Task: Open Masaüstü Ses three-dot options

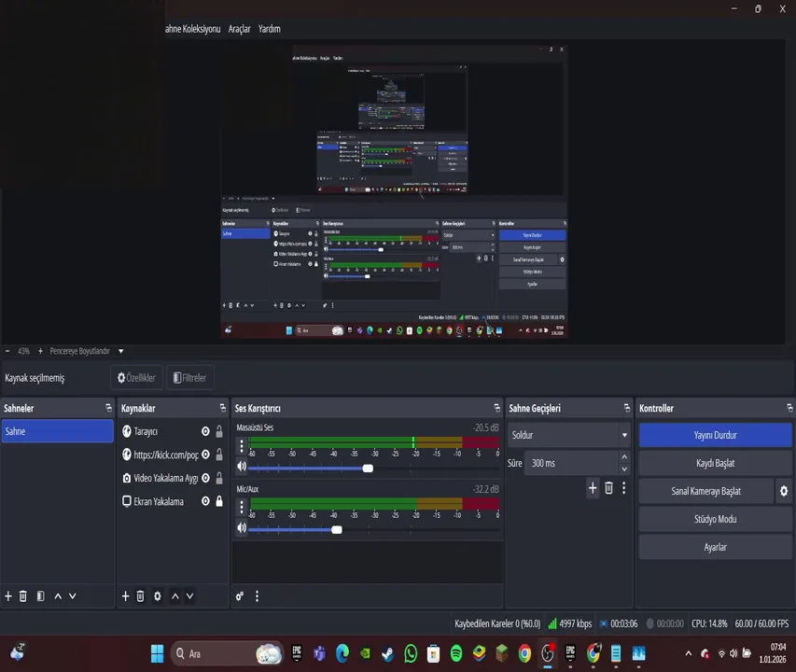Action: 242,445
